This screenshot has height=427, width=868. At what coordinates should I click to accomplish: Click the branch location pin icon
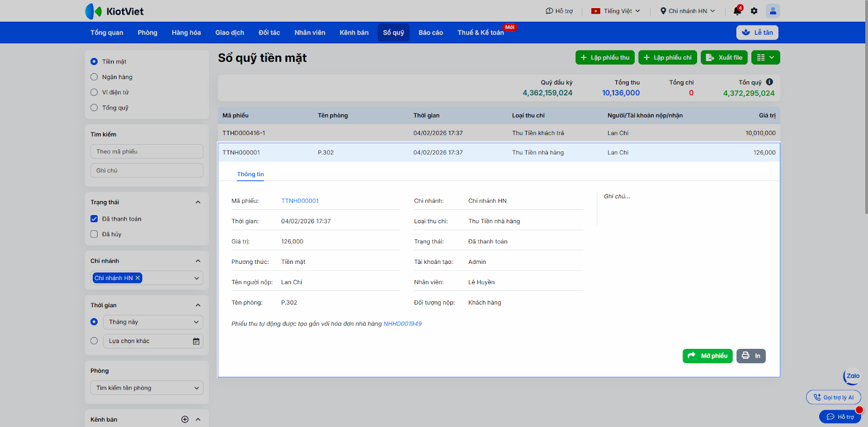(663, 11)
